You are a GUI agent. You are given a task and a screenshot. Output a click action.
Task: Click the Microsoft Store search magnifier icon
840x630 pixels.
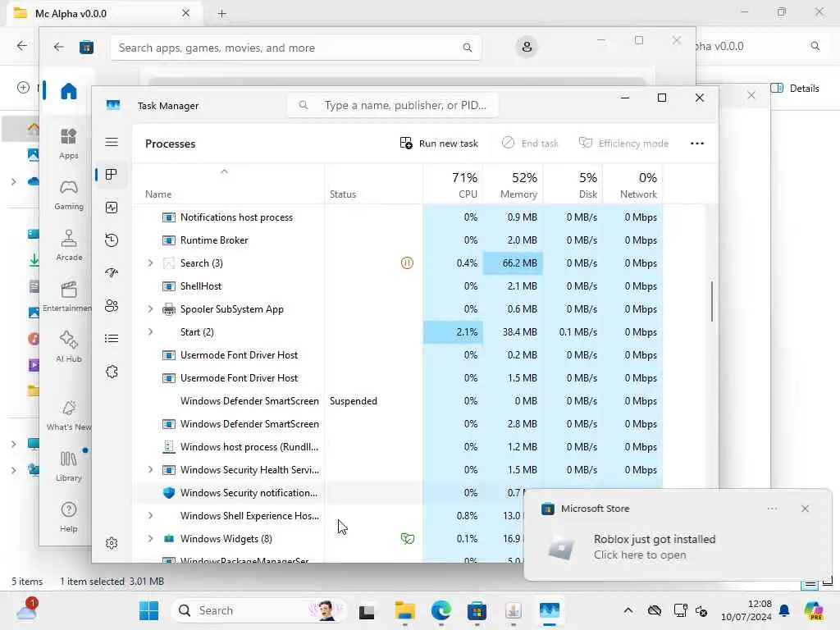click(467, 48)
